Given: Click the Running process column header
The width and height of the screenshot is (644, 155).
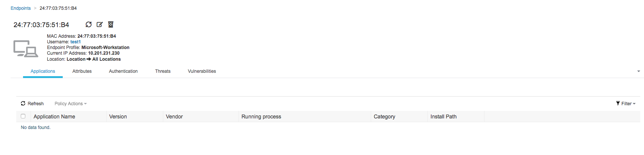Looking at the screenshot, I should coord(261,117).
